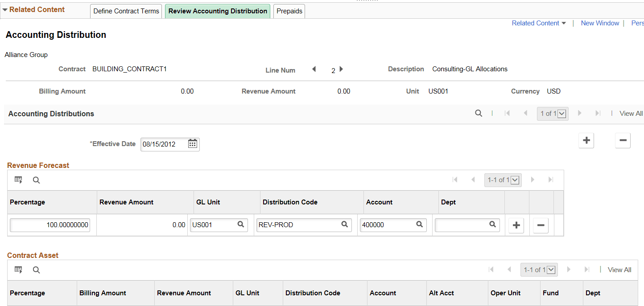Switch to the Prepaids tab

pyautogui.click(x=289, y=11)
